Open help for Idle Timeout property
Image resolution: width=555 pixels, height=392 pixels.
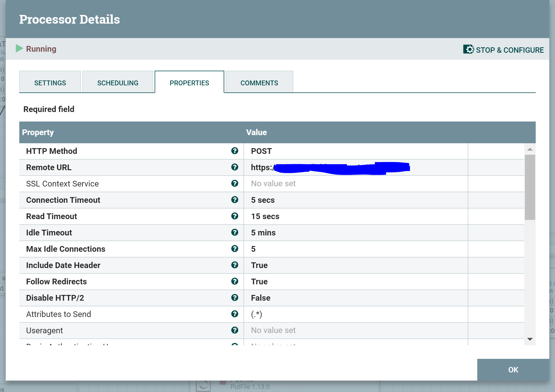click(x=235, y=232)
